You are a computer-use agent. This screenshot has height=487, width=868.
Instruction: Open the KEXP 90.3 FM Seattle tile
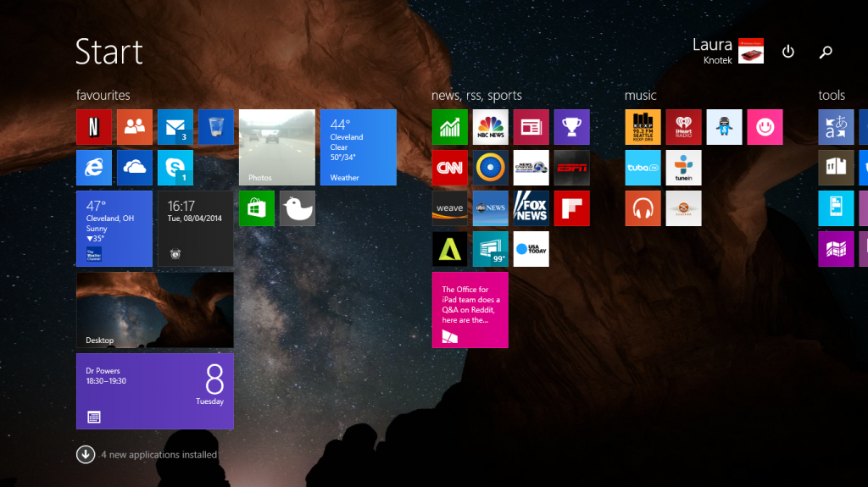(643, 127)
